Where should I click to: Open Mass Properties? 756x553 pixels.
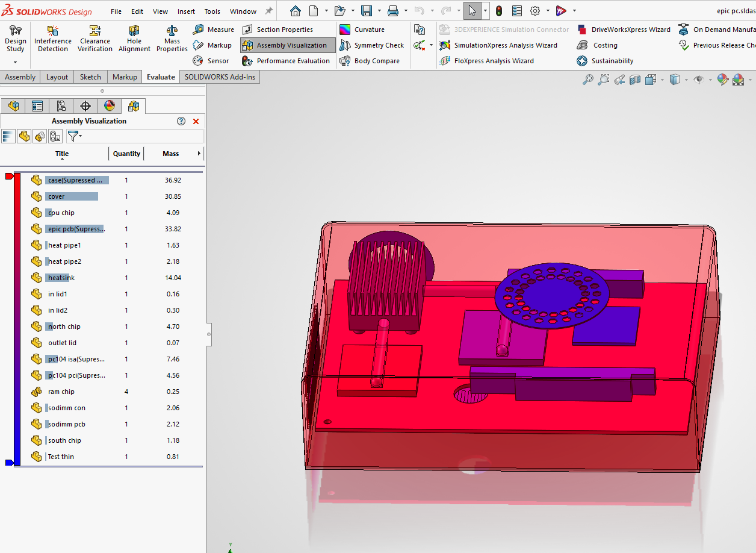click(172, 39)
